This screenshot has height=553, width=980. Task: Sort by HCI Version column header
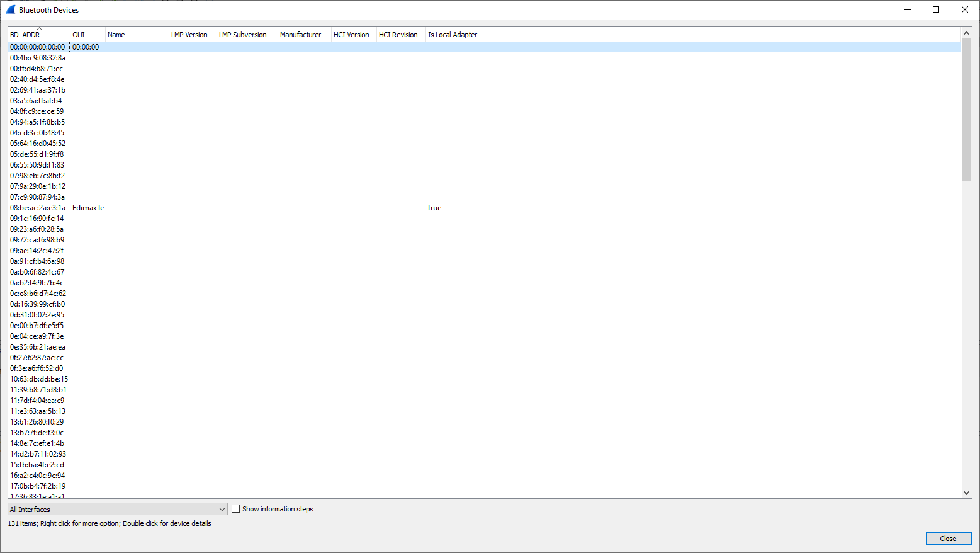click(354, 35)
